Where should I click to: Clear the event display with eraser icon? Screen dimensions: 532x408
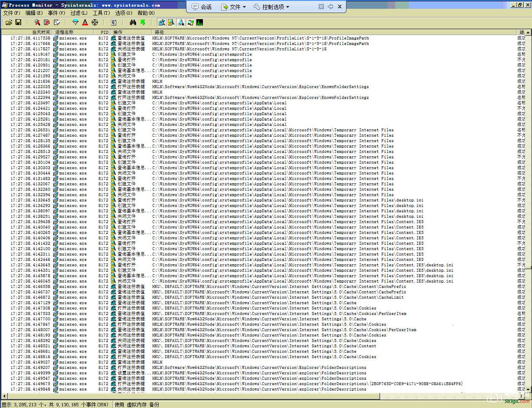tap(57, 23)
